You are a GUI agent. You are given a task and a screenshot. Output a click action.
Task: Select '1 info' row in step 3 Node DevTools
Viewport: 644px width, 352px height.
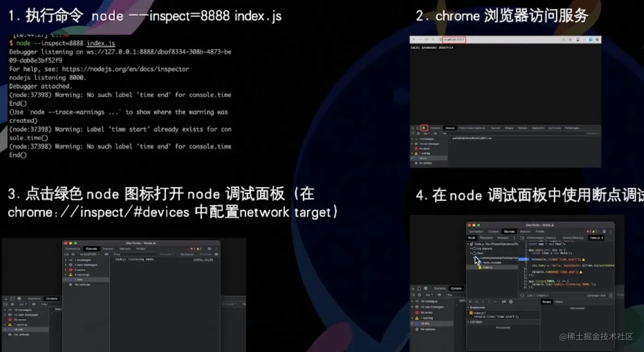pyautogui.click(x=86, y=280)
